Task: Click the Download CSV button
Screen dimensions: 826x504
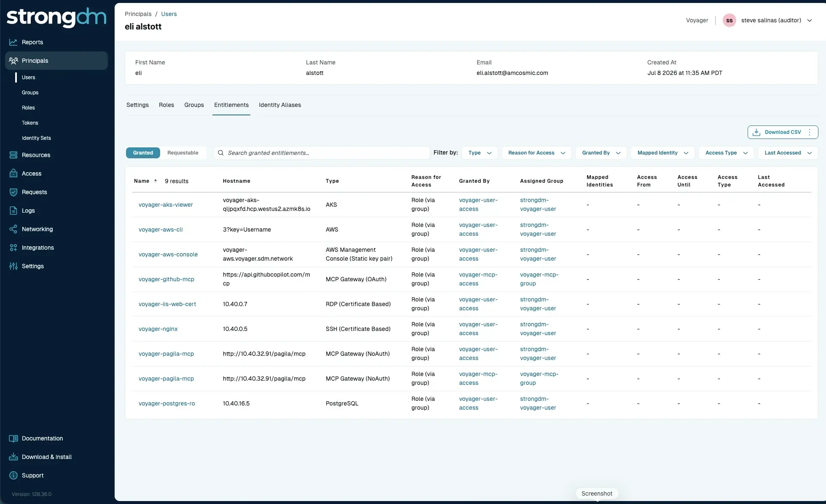Action: tap(783, 132)
